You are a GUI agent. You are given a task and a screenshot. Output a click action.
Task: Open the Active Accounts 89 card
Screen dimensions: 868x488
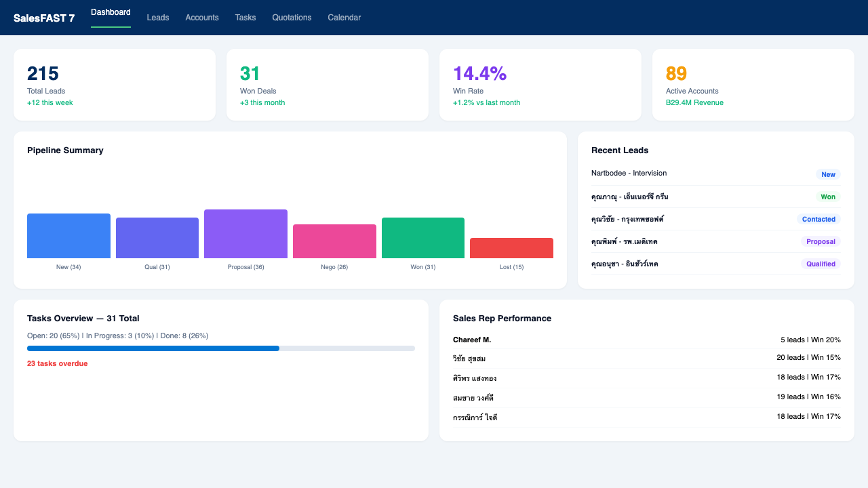pyautogui.click(x=753, y=85)
